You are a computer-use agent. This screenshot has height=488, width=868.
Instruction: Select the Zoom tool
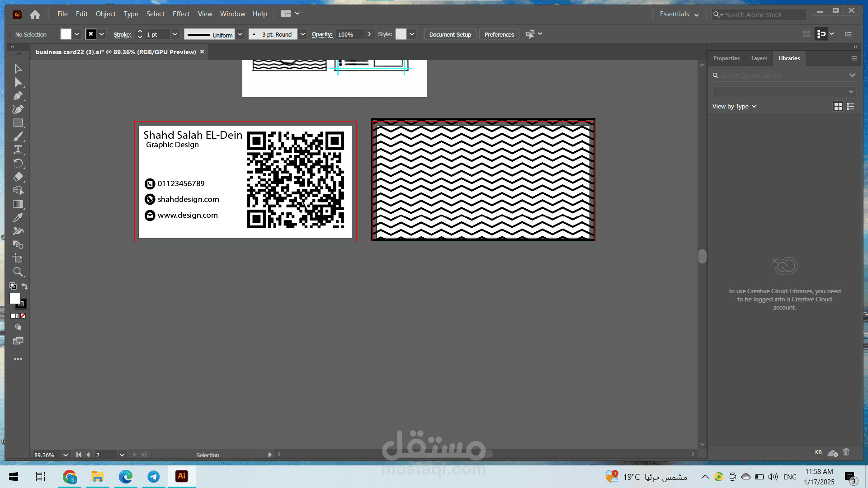pos(18,272)
